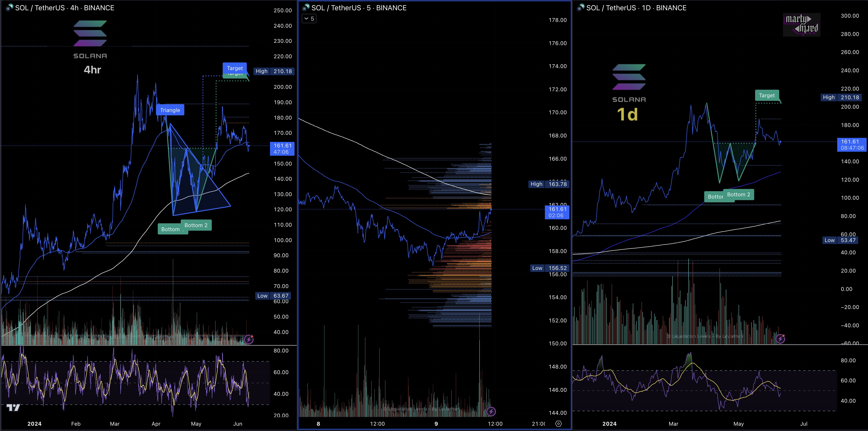868x431 pixels.
Task: Click lightning icon on the 1D chart
Action: [780, 339]
